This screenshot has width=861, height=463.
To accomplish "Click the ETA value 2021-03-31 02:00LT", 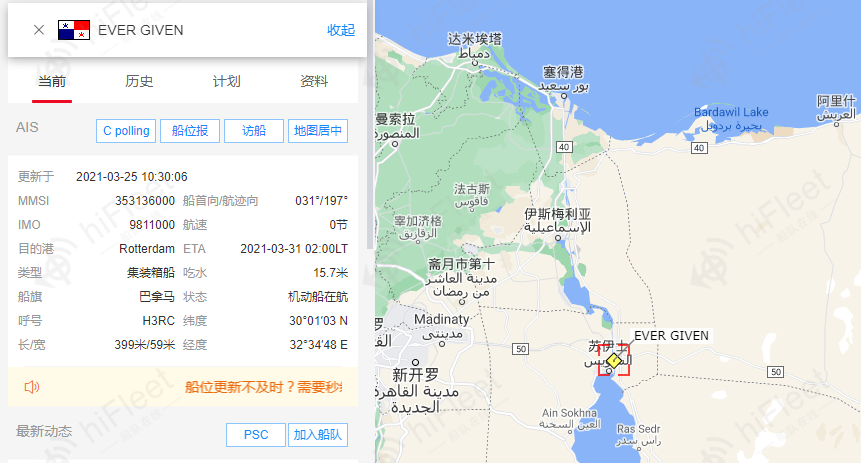I will (x=294, y=249).
